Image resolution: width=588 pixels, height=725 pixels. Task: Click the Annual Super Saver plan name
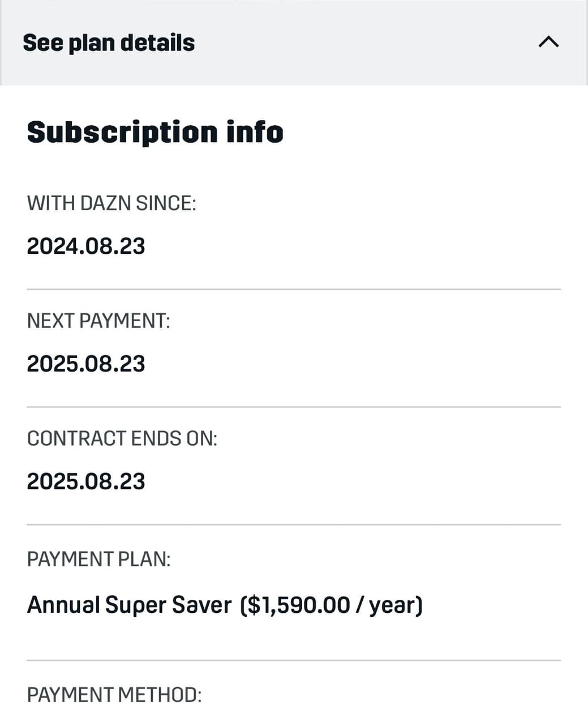click(x=129, y=605)
